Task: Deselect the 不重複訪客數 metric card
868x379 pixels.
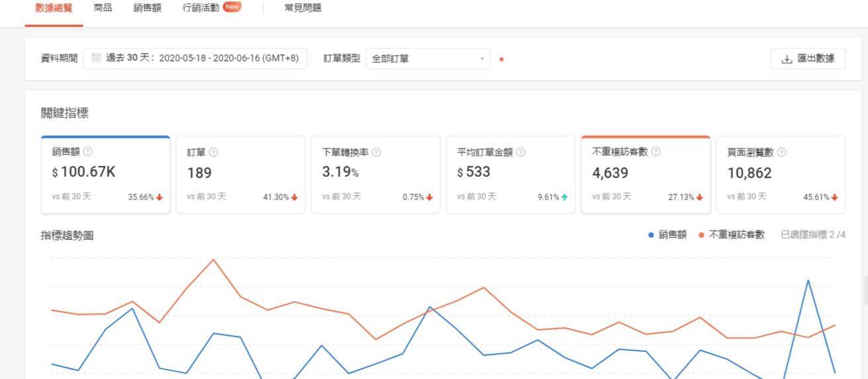Action: point(646,174)
